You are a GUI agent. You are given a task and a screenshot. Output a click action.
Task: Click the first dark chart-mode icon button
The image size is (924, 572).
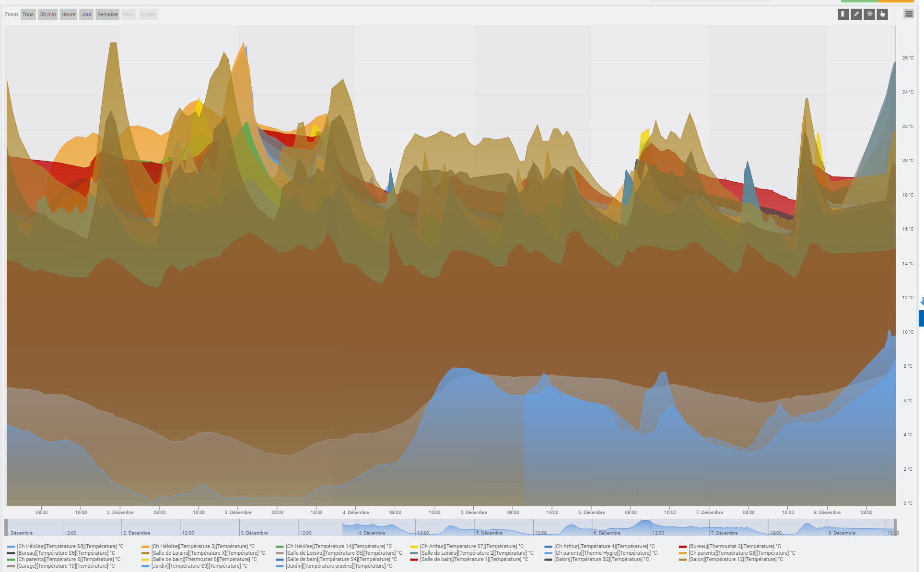click(843, 14)
